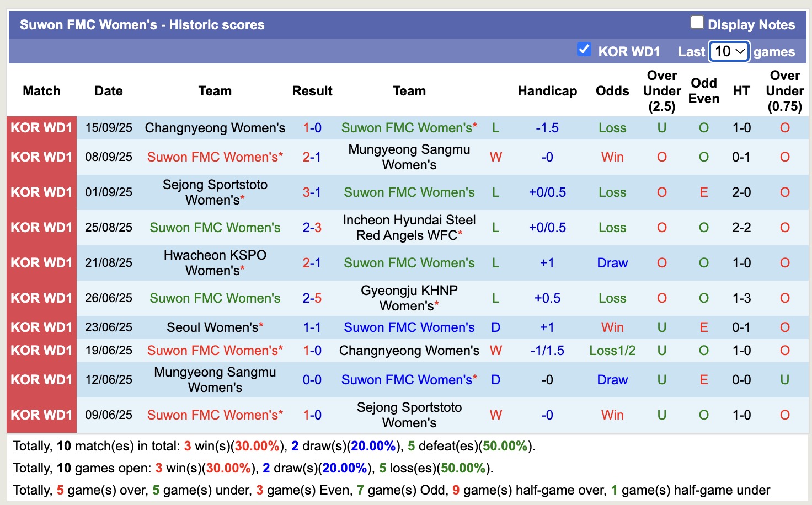Click Gyeongju KHNP Women's link

click(408, 298)
